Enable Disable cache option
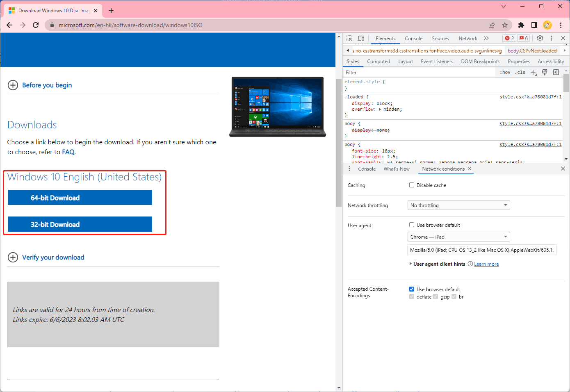Screen dimensions: 570x392 pos(412,185)
